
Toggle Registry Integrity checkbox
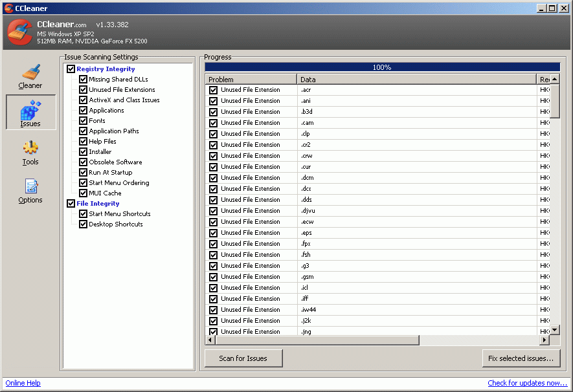pyautogui.click(x=71, y=69)
